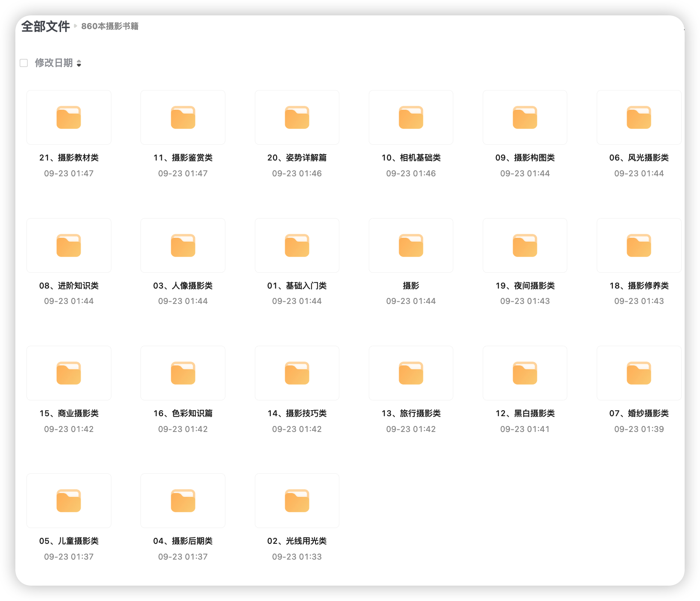This screenshot has height=601, width=700.
Task: Open the 07、婚纱摄影类 folder icon
Action: (x=639, y=373)
